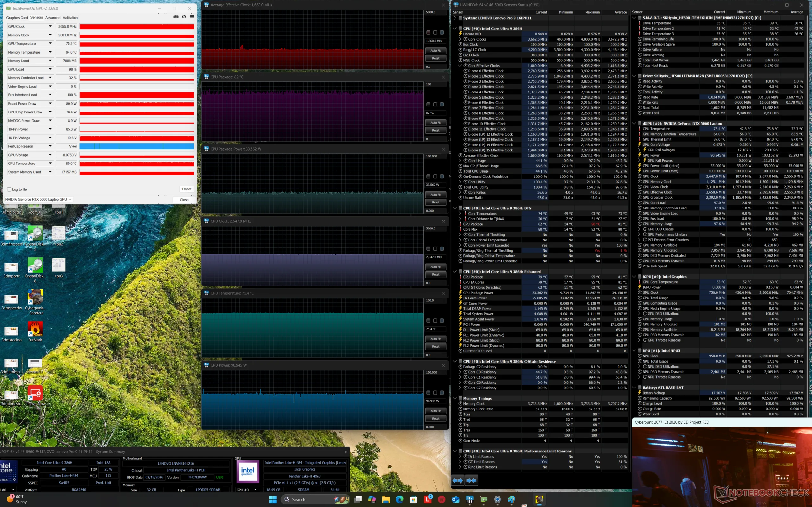Toggle first checkbox in GPU Clock graph window
This screenshot has width=812, height=507.
(x=429, y=248)
